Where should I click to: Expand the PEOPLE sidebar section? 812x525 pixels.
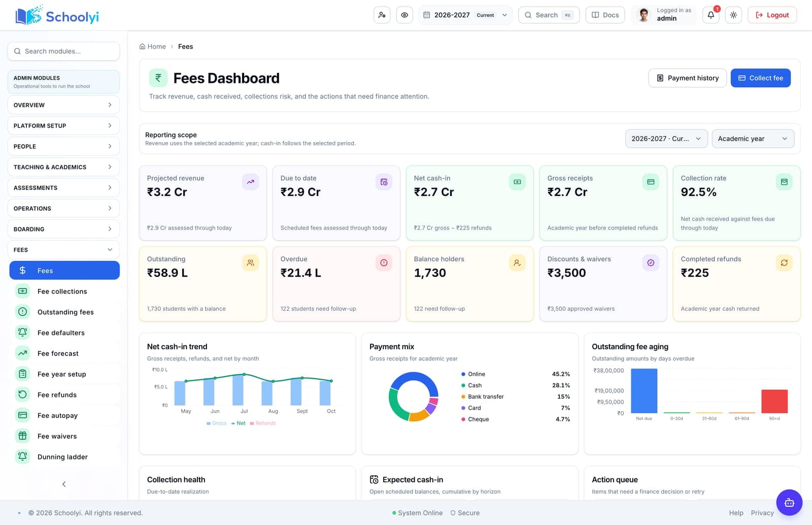[x=63, y=146]
